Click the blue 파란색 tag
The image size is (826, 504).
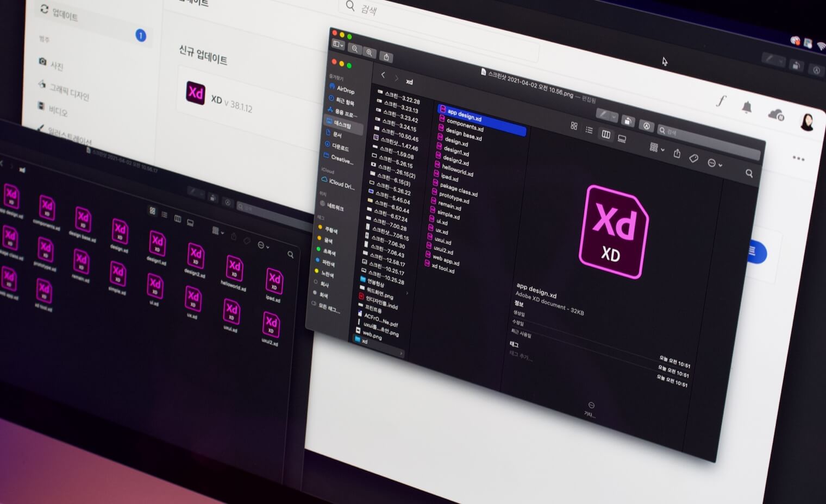(325, 262)
